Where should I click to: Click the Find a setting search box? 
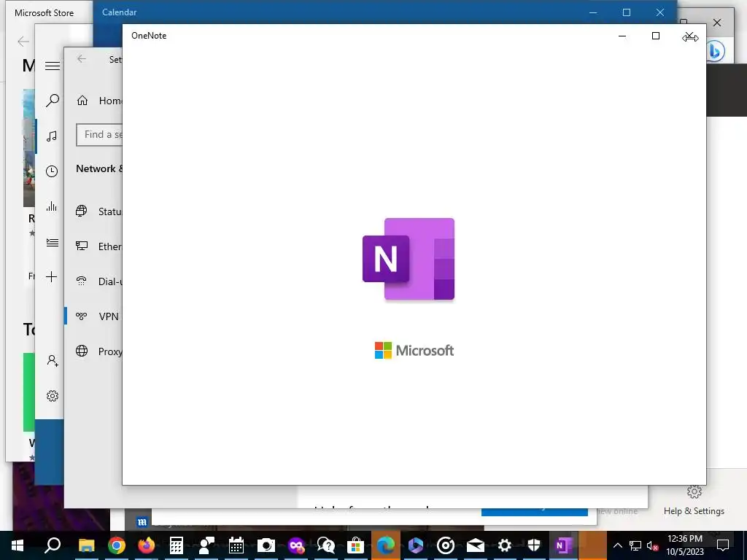coord(99,135)
